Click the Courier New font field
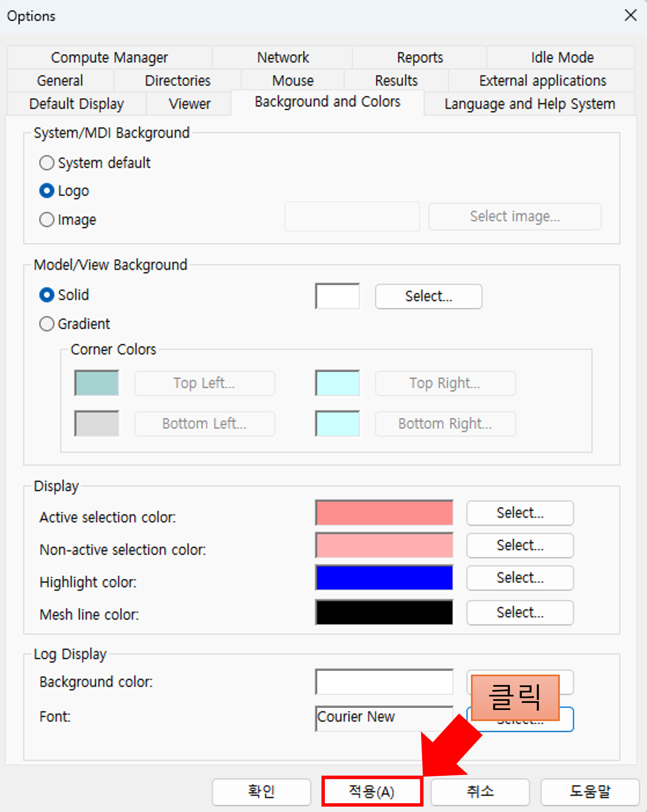The height and width of the screenshot is (812, 647). coord(384,719)
